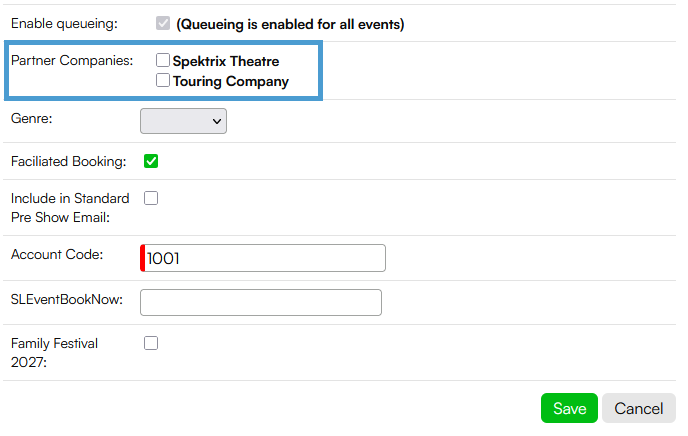Viewport: 688px width, 436px height.
Task: Click into the SLEventBookNow text field
Action: [x=261, y=302]
